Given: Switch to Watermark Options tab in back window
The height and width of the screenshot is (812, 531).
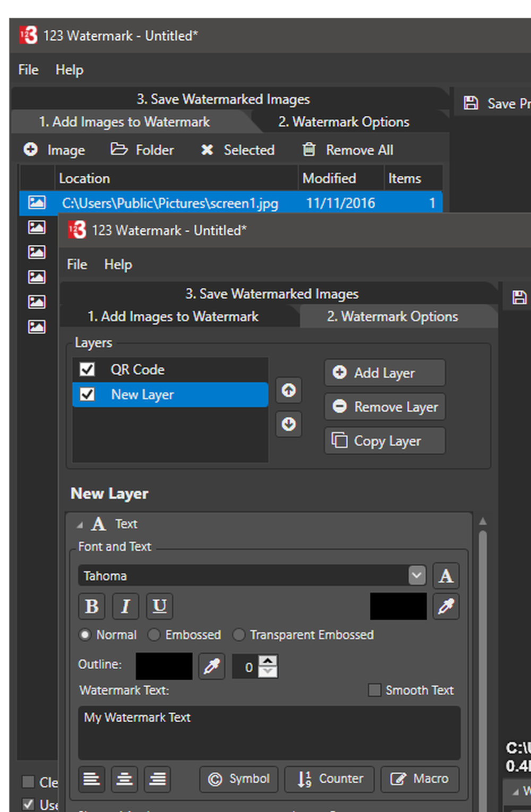Looking at the screenshot, I should click(344, 122).
